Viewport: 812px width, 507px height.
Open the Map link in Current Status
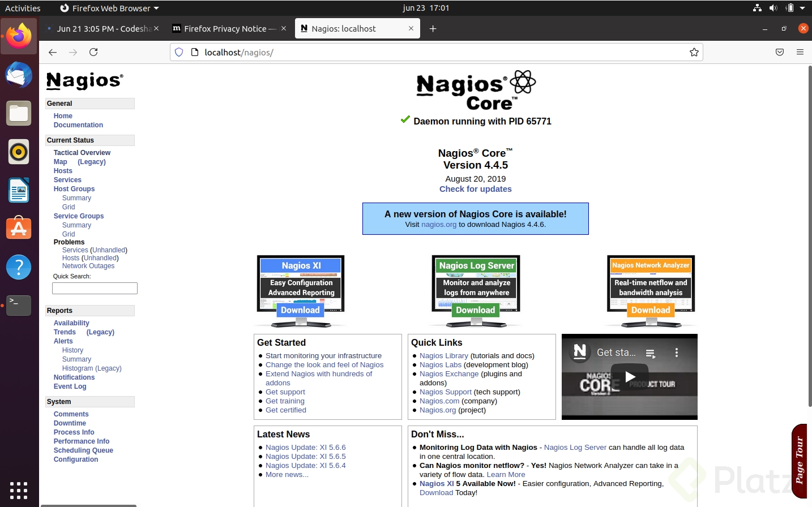[x=61, y=162]
